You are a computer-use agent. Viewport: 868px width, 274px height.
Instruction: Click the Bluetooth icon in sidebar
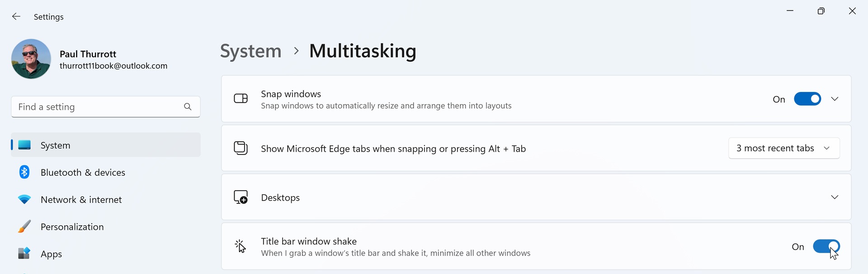click(x=24, y=172)
